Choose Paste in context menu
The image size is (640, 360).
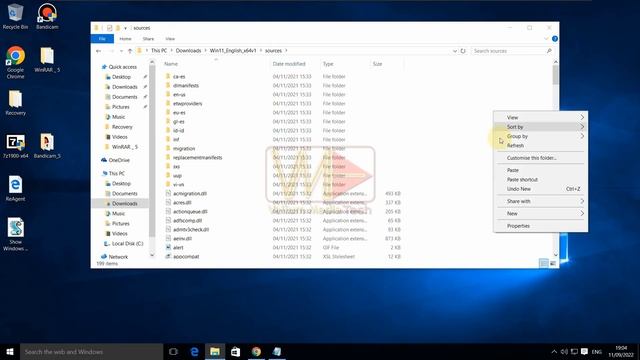point(540,170)
